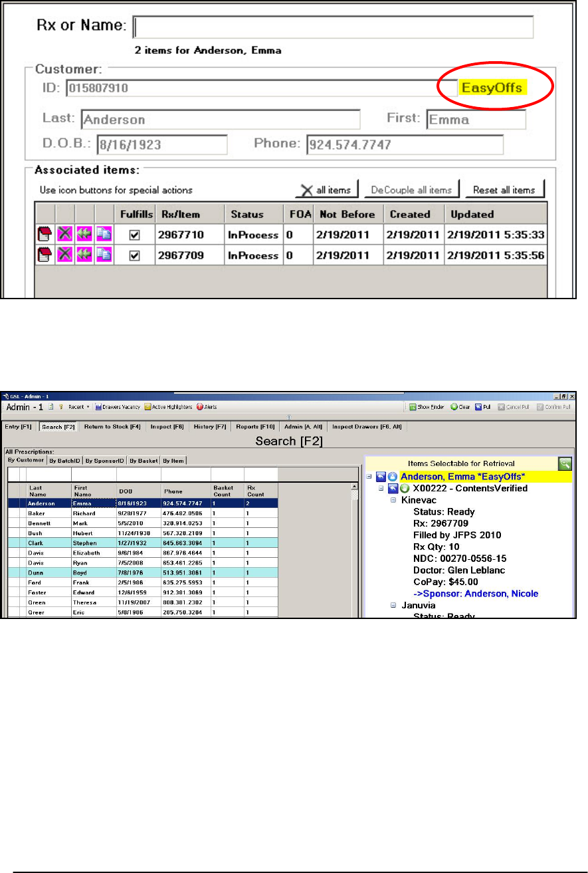
Task: Select the By Basket sub-tab
Action: 143,459
